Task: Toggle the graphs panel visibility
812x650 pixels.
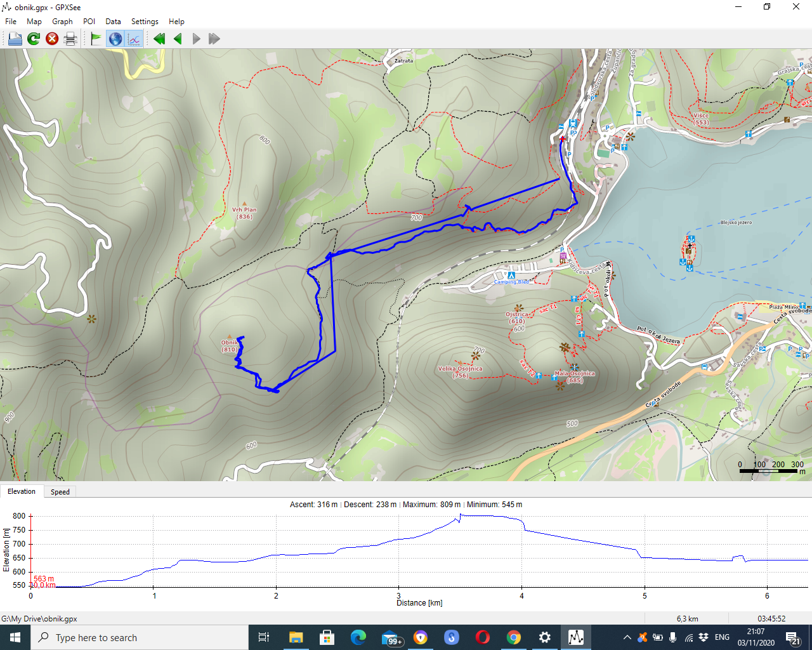Action: pyautogui.click(x=134, y=39)
